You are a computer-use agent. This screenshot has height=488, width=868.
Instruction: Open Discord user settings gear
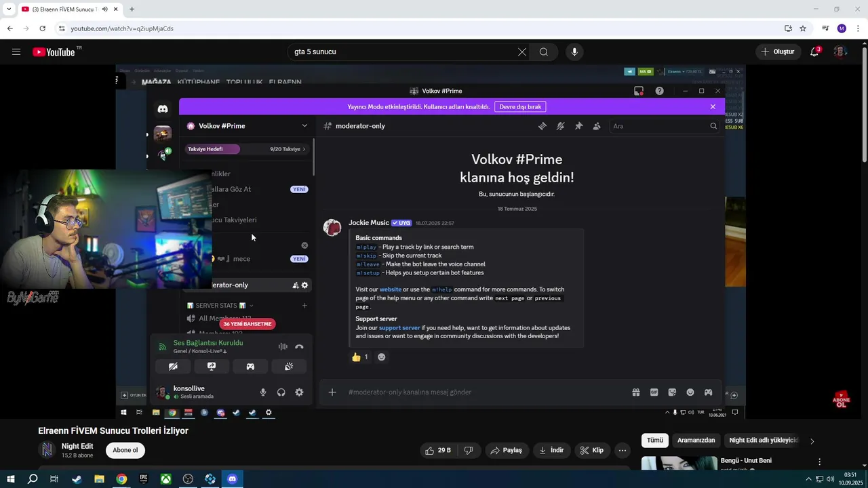[x=299, y=392]
